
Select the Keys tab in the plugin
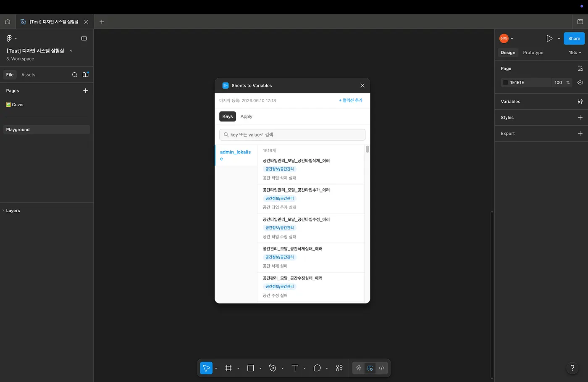click(x=228, y=116)
